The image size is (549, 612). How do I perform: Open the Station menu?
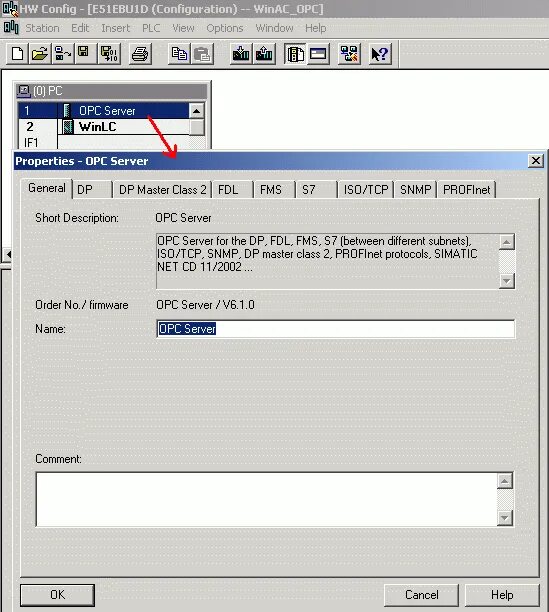(x=42, y=28)
